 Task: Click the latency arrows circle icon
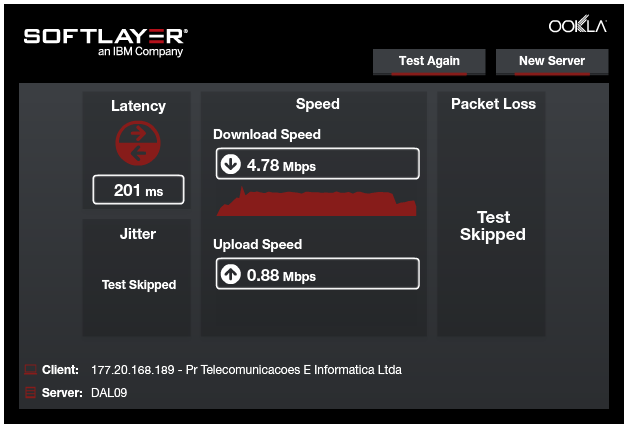(x=137, y=143)
